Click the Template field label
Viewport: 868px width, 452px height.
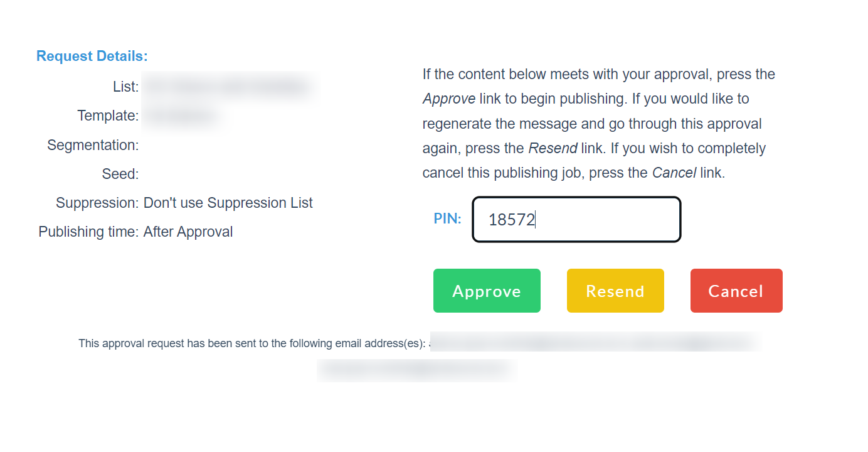click(108, 116)
